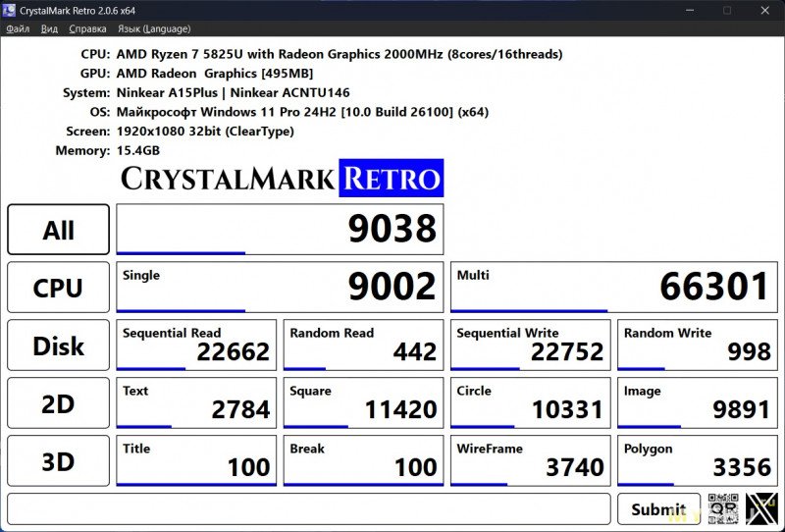This screenshot has height=532, width=785.
Task: Click the CrystalMark app icon in title bar
Action: click(12, 10)
